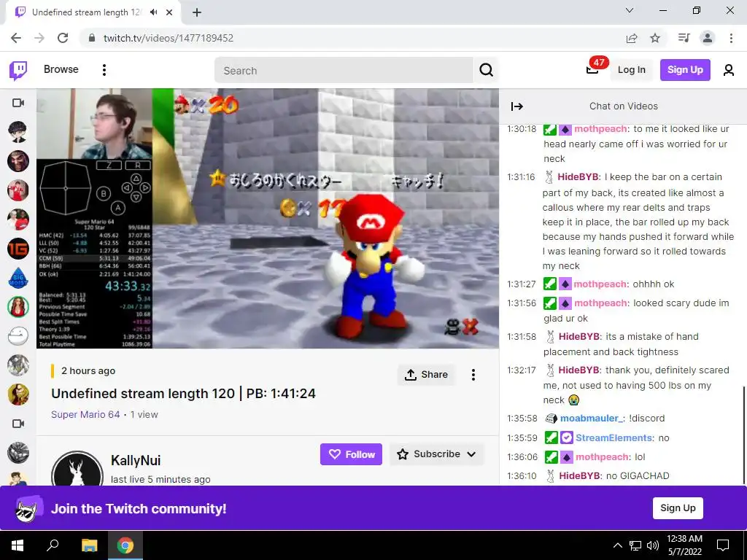Image resolution: width=747 pixels, height=560 pixels.
Task: Click HideBYB username at 1:31:16
Action: tap(578, 177)
